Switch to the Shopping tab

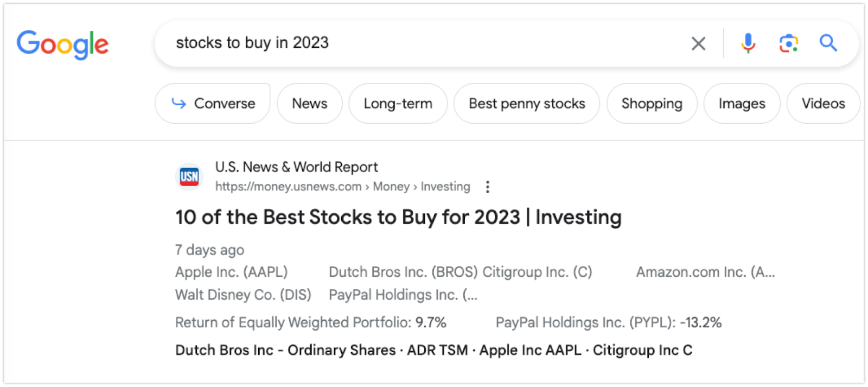pos(652,103)
